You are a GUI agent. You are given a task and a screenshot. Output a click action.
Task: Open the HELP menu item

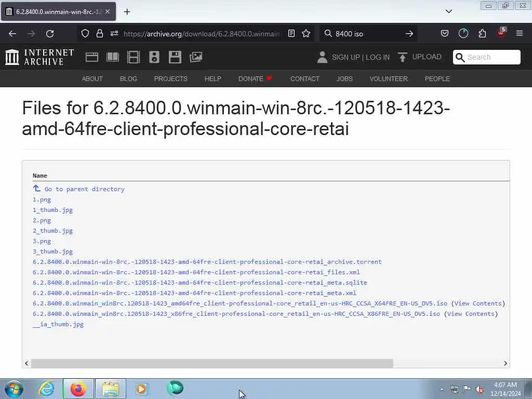coord(212,79)
